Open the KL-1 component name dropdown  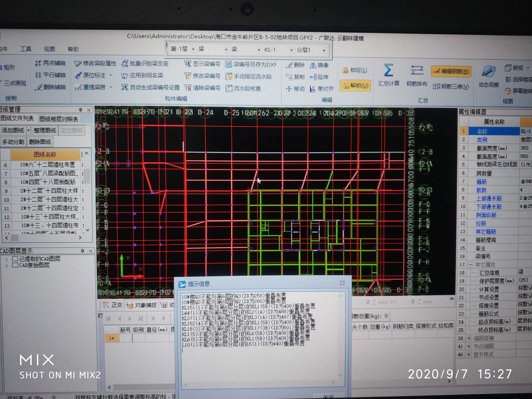coord(292,50)
